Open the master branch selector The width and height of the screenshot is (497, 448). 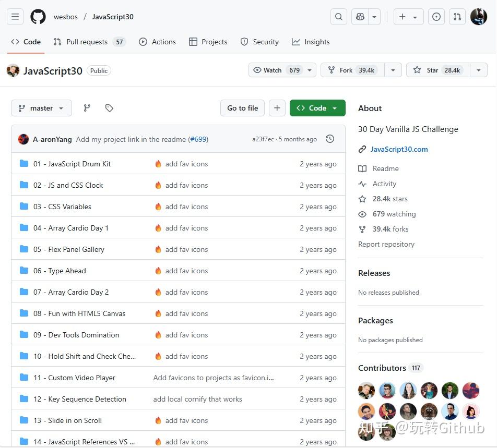(x=41, y=108)
